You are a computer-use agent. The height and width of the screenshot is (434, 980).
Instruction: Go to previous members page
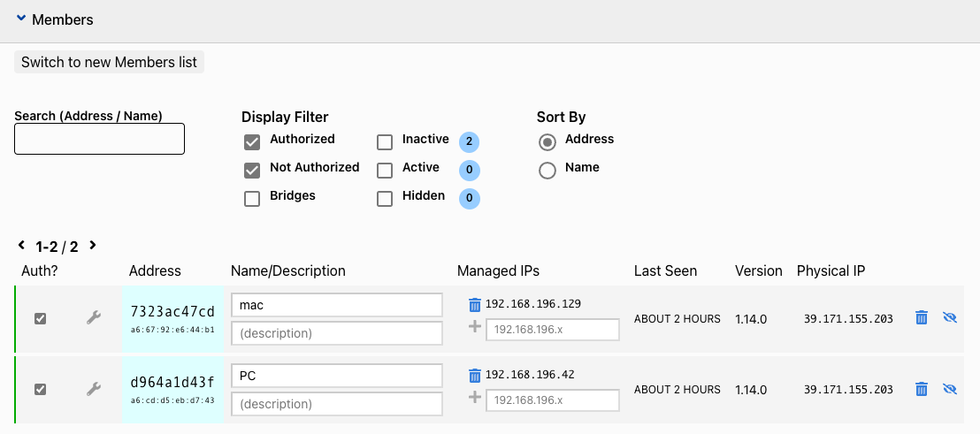point(21,246)
